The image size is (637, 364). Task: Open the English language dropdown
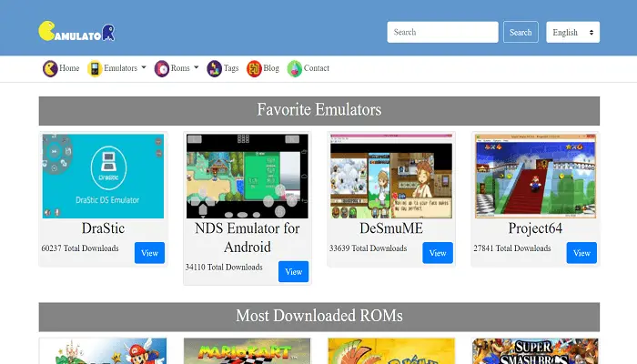[572, 32]
